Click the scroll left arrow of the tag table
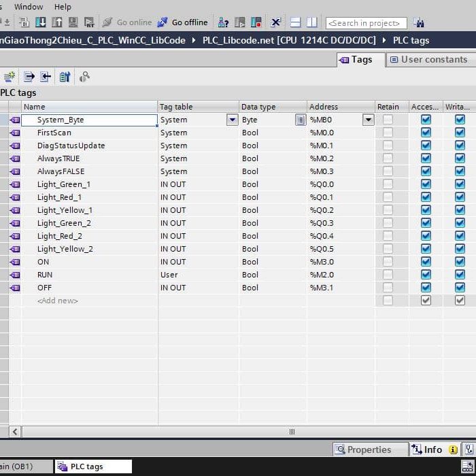The height and width of the screenshot is (476, 476). 15,431
